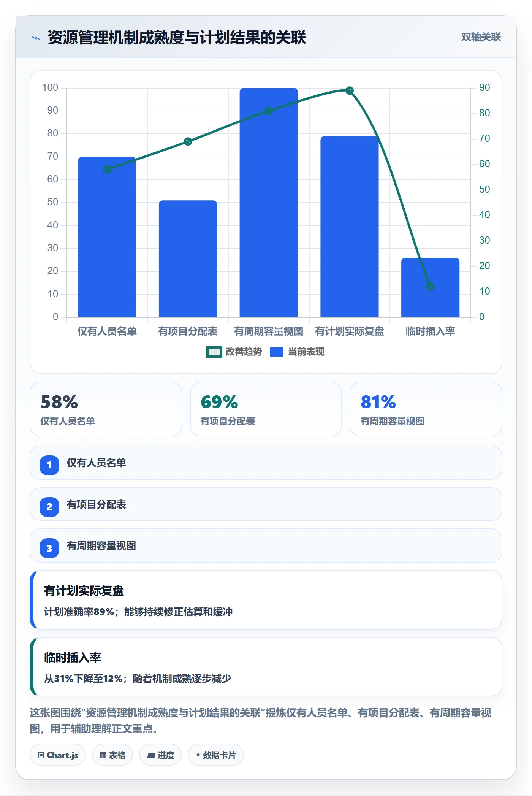Click text 从31%下降至12%；随着机制成熟逐步减少

click(x=138, y=679)
